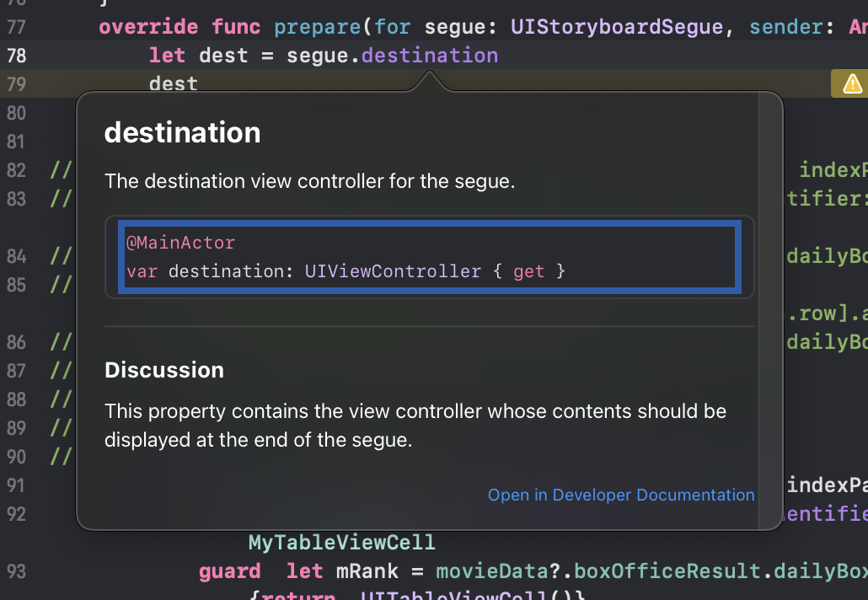Place cursor on dest text on line 79

[174, 84]
